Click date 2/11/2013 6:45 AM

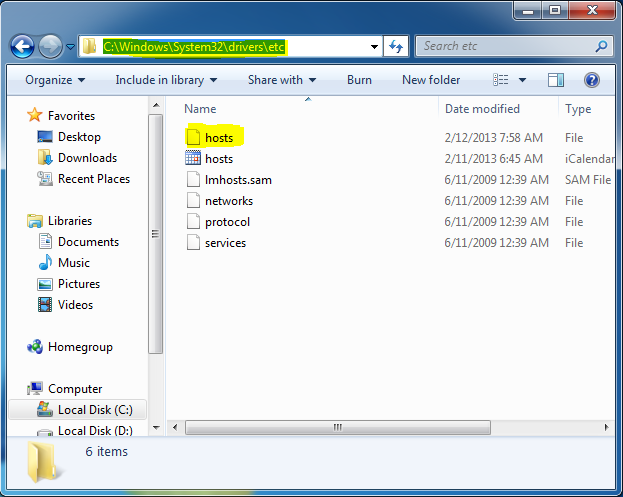(493, 159)
